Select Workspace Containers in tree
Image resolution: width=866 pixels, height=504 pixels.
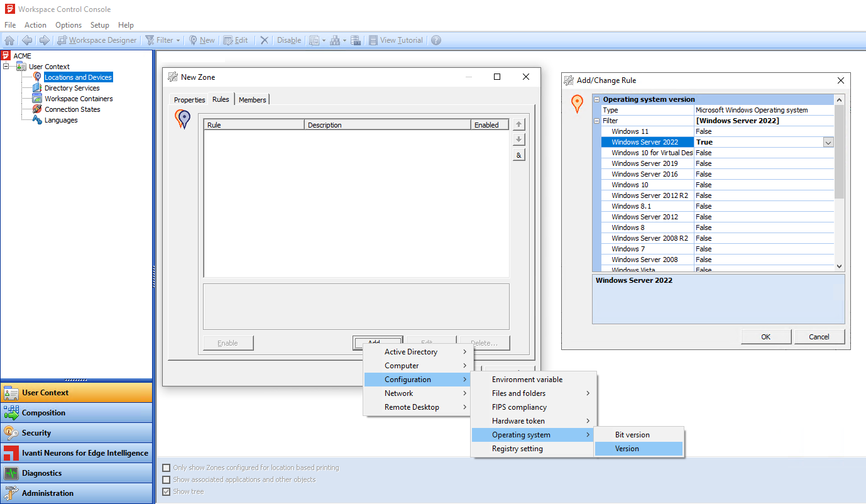pos(79,99)
